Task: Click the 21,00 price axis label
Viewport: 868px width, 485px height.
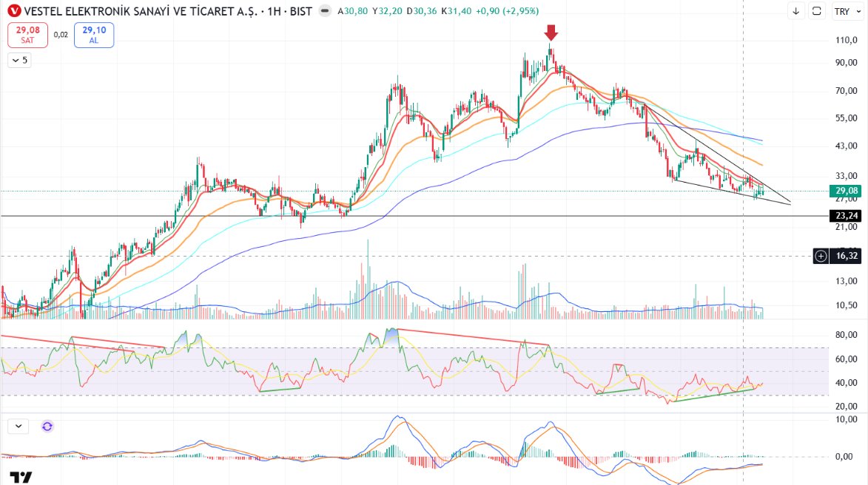Action: click(x=847, y=227)
